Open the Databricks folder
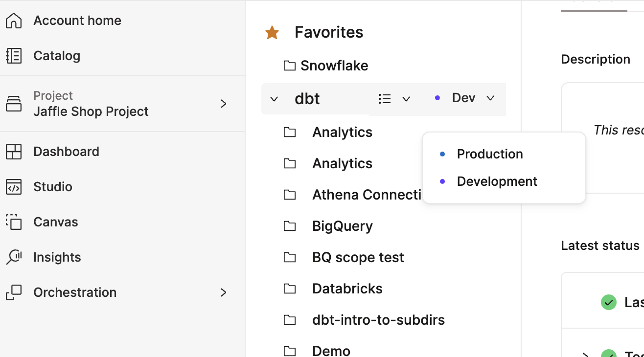 coord(347,288)
